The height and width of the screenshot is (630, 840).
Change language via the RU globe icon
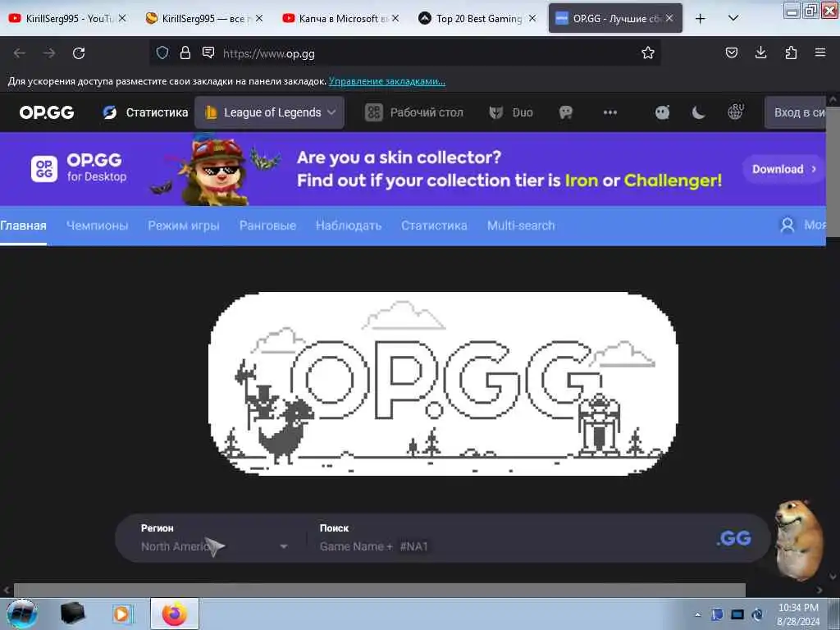(x=736, y=112)
